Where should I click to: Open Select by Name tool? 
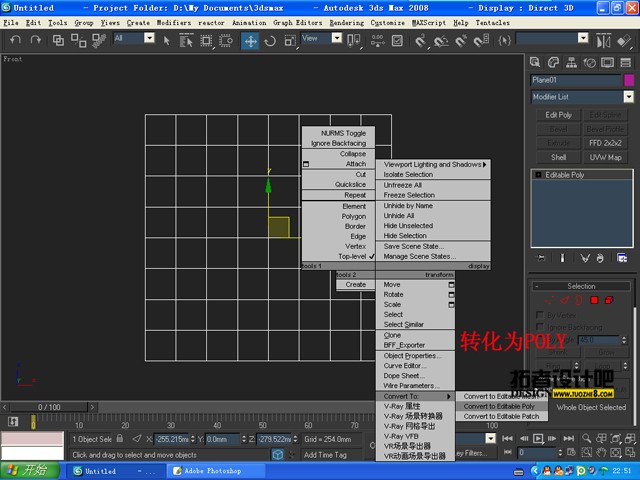pyautogui.click(x=186, y=40)
